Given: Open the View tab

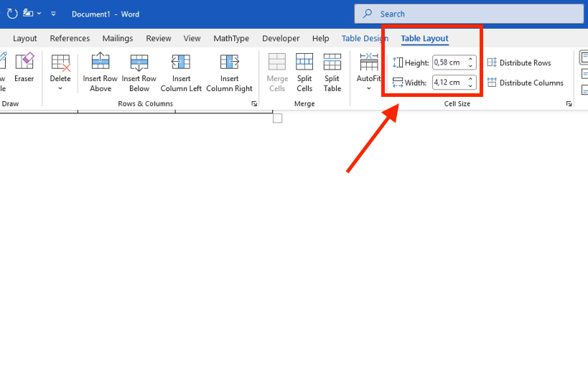Looking at the screenshot, I should (x=192, y=38).
